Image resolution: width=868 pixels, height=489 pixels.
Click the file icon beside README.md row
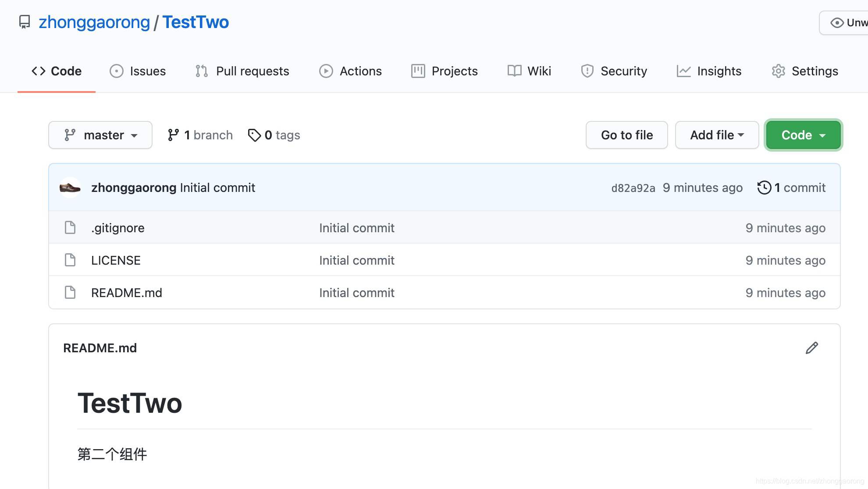pos(70,293)
